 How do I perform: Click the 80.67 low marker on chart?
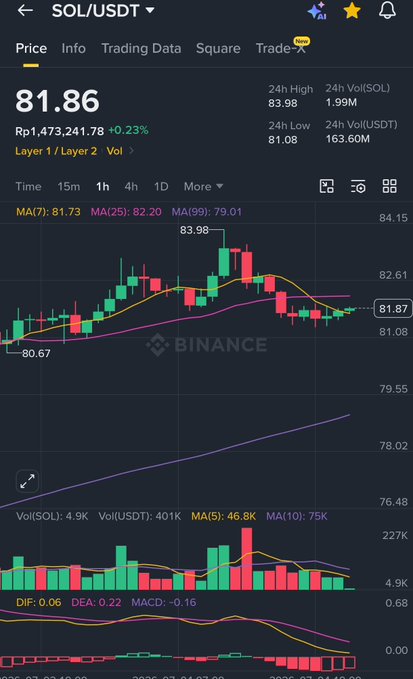(36, 353)
